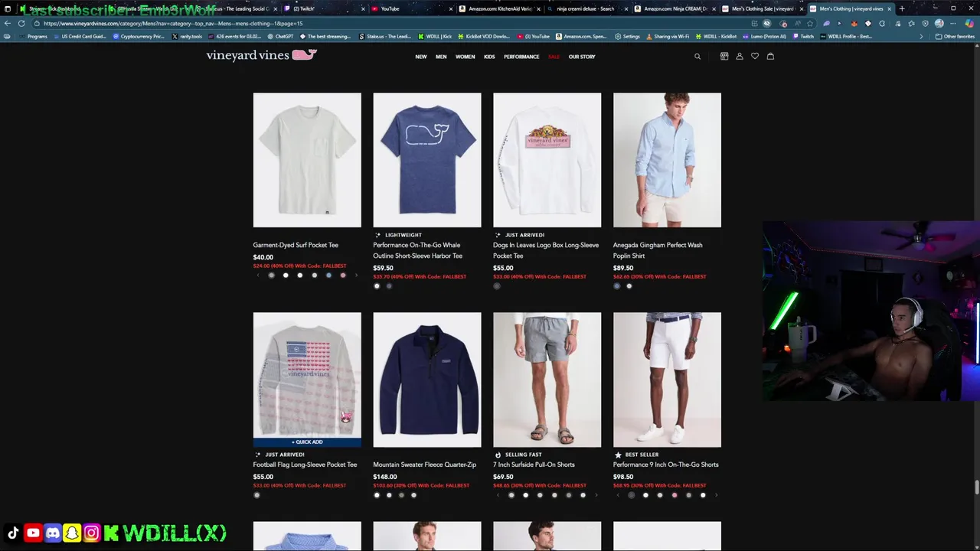Show next swatches for Garment-Dyed Surf Pocket Tee
Viewport: 980px width, 551px height.
click(x=356, y=275)
